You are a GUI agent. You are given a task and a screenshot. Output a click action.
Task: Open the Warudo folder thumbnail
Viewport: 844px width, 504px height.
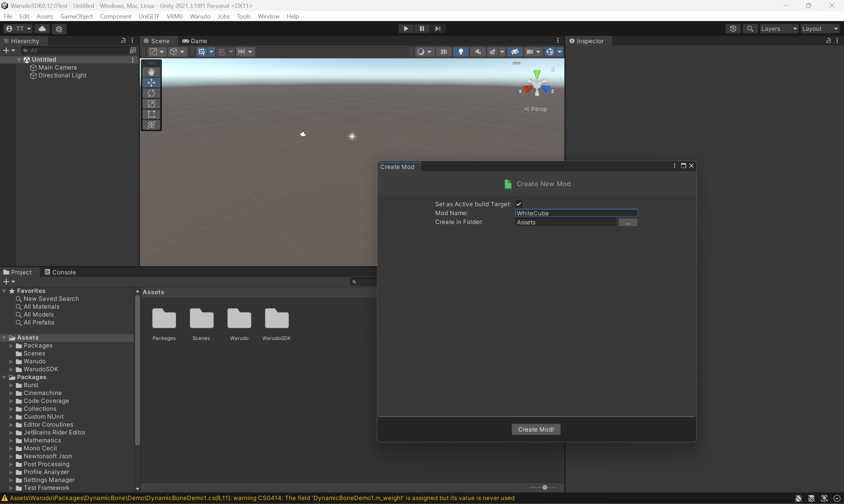[239, 324]
